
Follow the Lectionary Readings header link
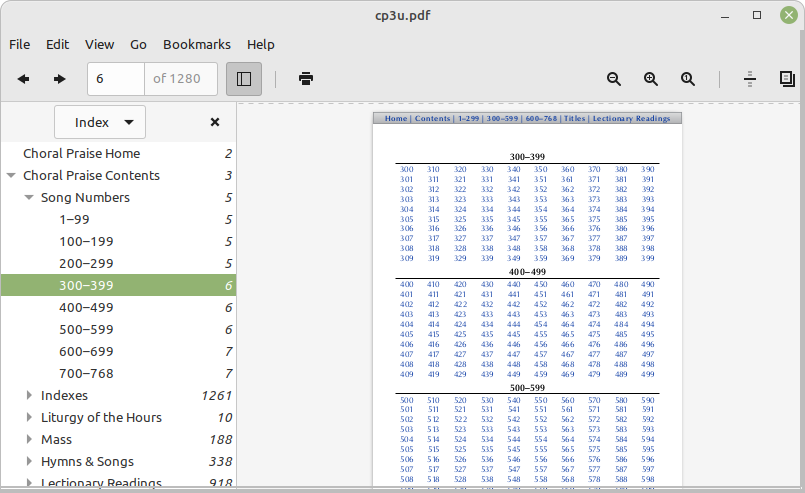pyautogui.click(x=631, y=119)
